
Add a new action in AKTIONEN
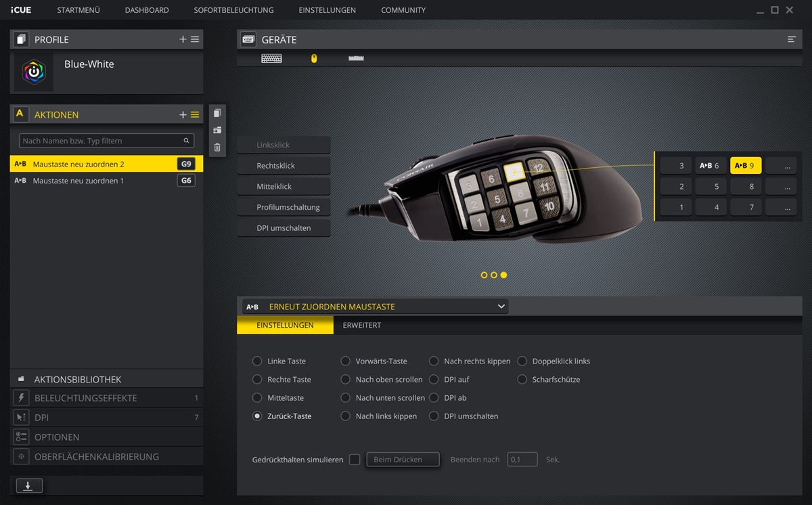pyautogui.click(x=183, y=114)
